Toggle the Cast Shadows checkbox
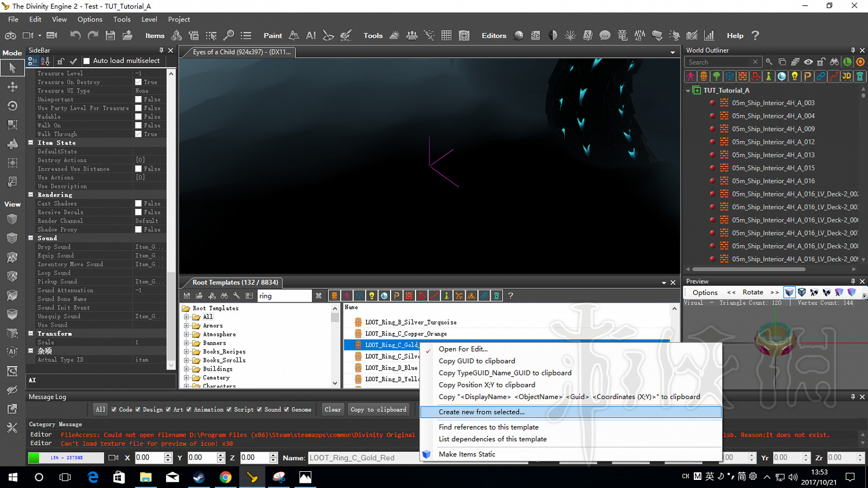This screenshot has height=488, width=868. pos(138,204)
